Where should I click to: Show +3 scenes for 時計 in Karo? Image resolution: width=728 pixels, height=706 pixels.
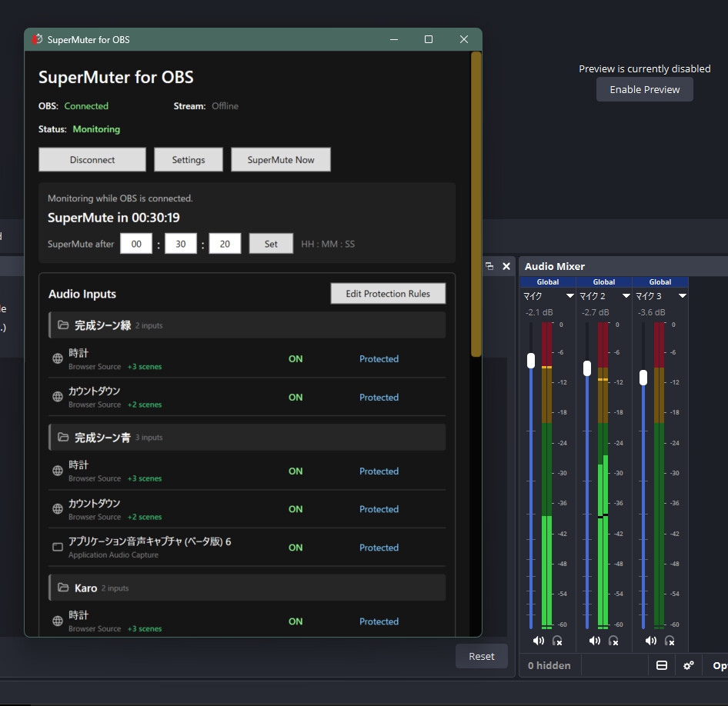[145, 628]
